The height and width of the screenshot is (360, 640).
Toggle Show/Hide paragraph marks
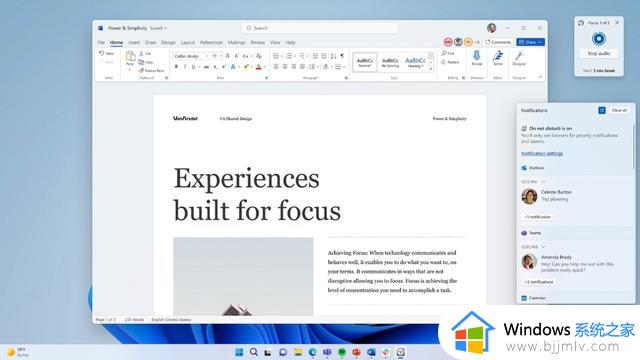pyautogui.click(x=342, y=56)
